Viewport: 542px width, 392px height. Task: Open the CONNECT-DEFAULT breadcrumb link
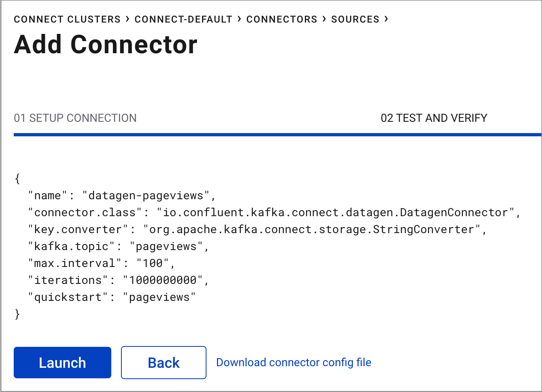(x=183, y=19)
